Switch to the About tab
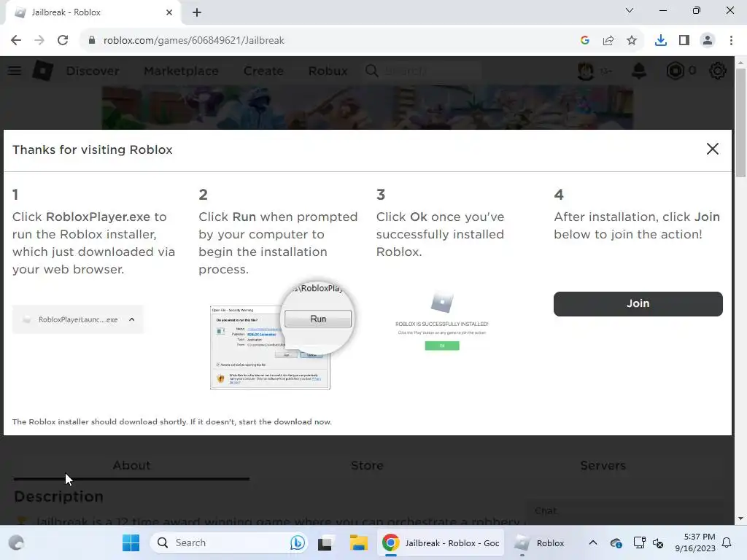The height and width of the screenshot is (560, 747). [x=131, y=465]
